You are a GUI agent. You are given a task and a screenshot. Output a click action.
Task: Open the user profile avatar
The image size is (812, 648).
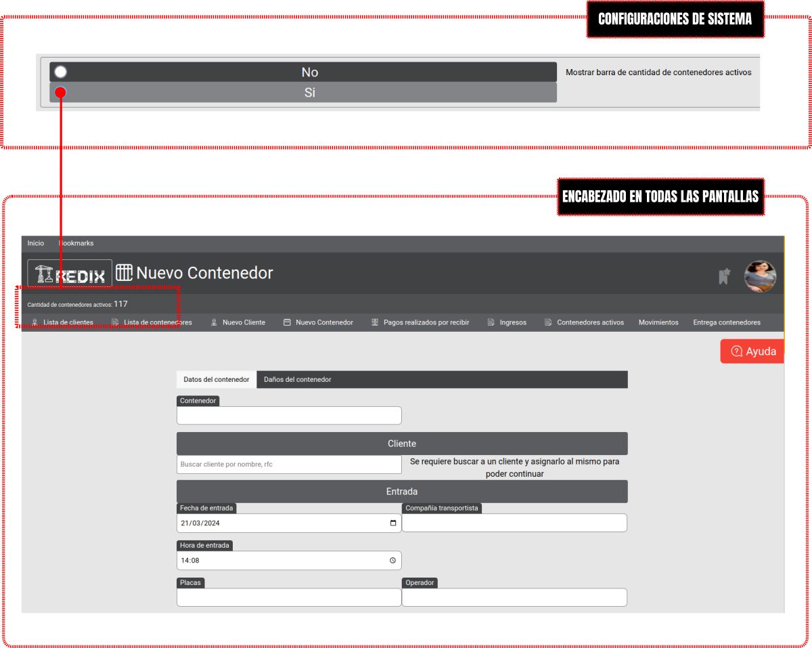760,276
